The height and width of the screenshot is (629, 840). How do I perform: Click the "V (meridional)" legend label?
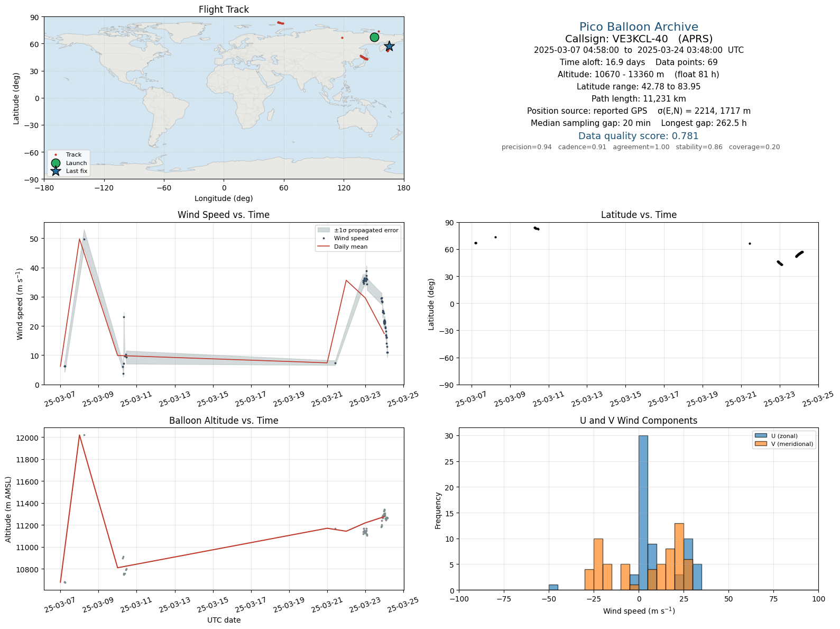[792, 444]
